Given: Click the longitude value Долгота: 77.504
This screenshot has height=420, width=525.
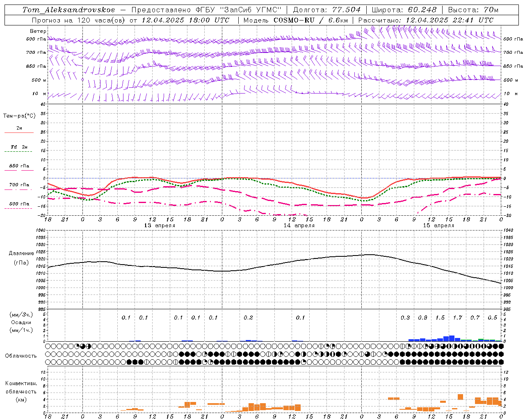Looking at the screenshot, I should point(327,10).
